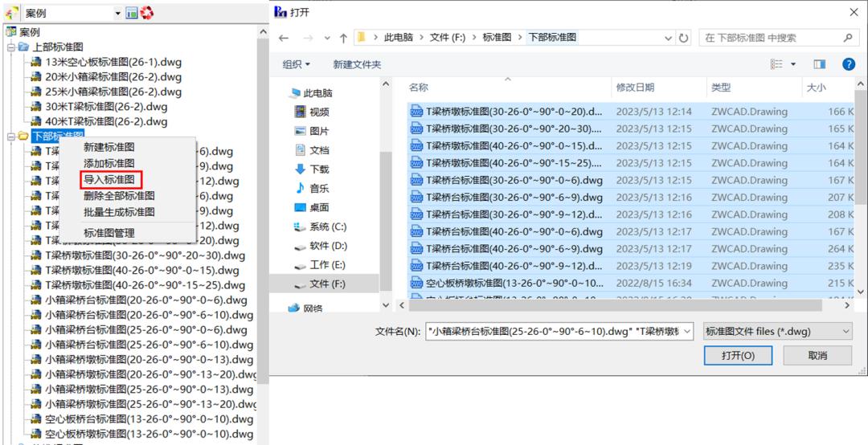The image size is (868, 445).
Task: Select 13米空心板标准图(26-1).dwg in the tree
Action: (113, 62)
